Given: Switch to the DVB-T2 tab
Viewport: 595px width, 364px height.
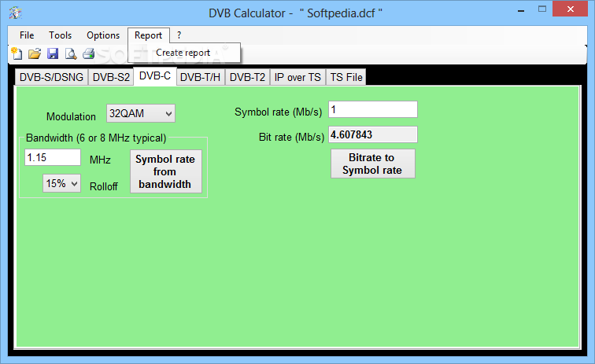Looking at the screenshot, I should (247, 77).
